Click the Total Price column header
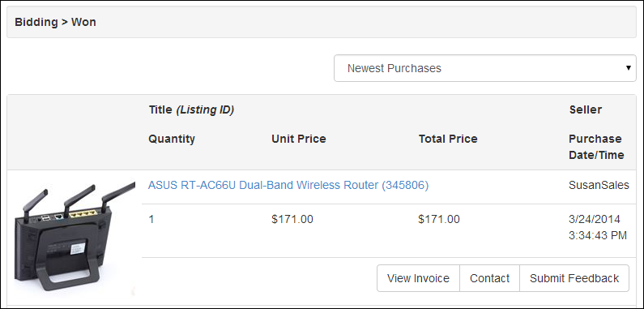 point(448,139)
